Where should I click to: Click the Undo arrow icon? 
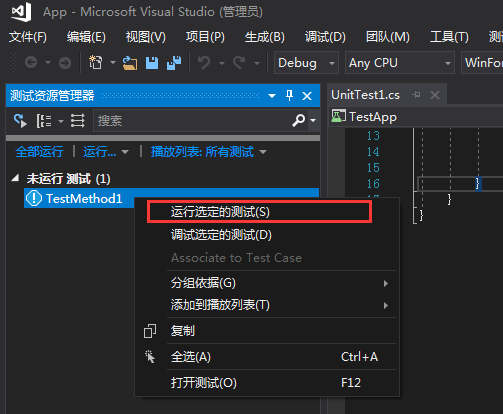(204, 63)
